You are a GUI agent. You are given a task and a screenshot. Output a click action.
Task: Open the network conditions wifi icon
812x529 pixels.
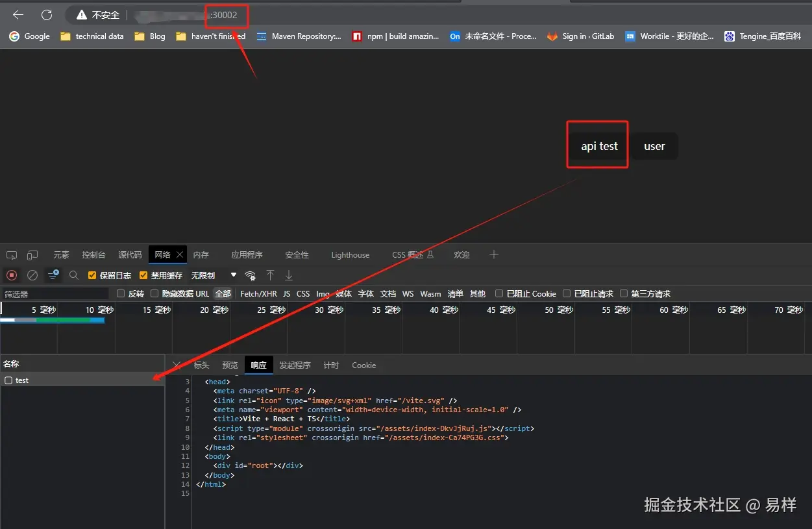tap(250, 276)
